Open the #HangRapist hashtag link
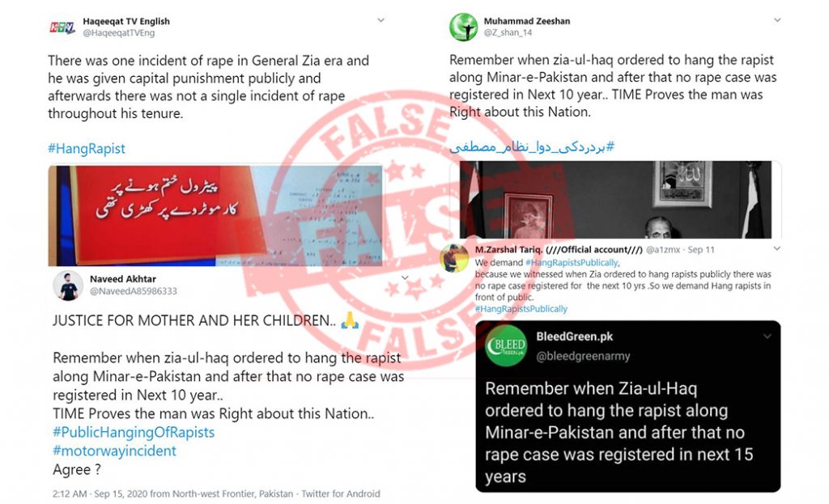The image size is (829, 504). (87, 149)
